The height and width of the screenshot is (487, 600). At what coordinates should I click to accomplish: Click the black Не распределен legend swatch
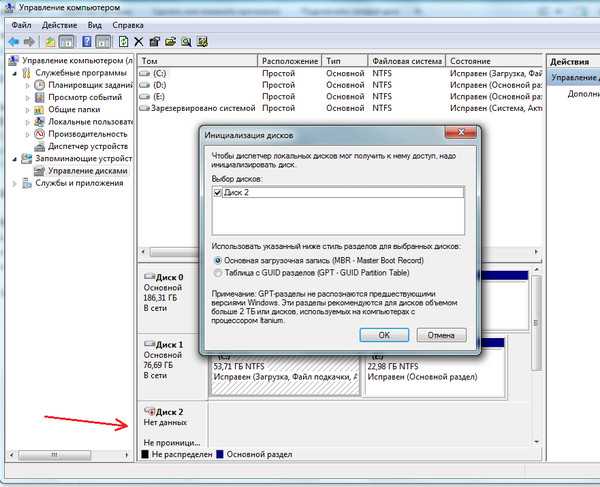point(145,454)
